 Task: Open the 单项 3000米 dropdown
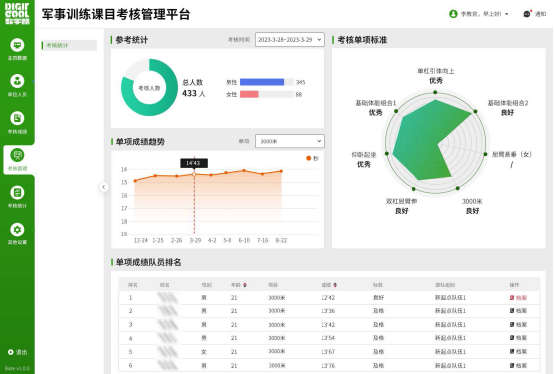(289, 141)
